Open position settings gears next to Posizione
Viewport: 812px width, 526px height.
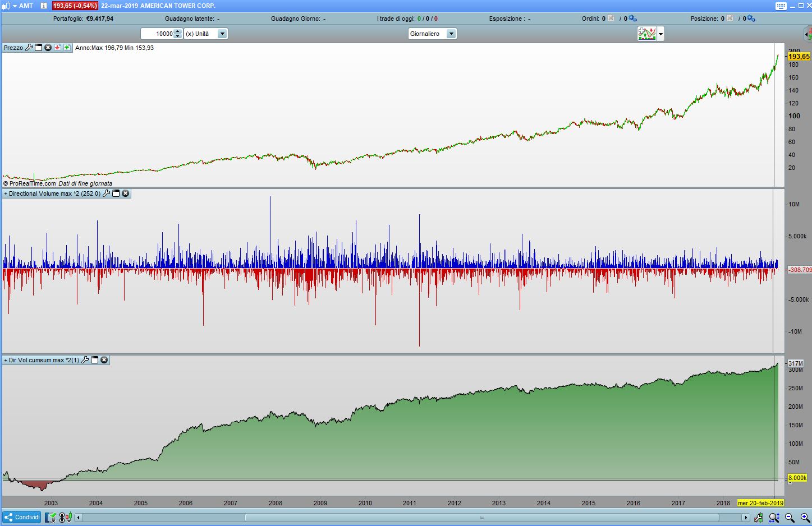pos(751,19)
